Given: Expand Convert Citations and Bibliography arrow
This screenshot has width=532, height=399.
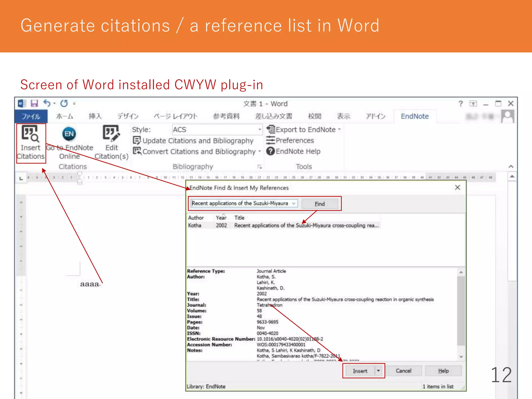Looking at the screenshot, I should coord(259,151).
